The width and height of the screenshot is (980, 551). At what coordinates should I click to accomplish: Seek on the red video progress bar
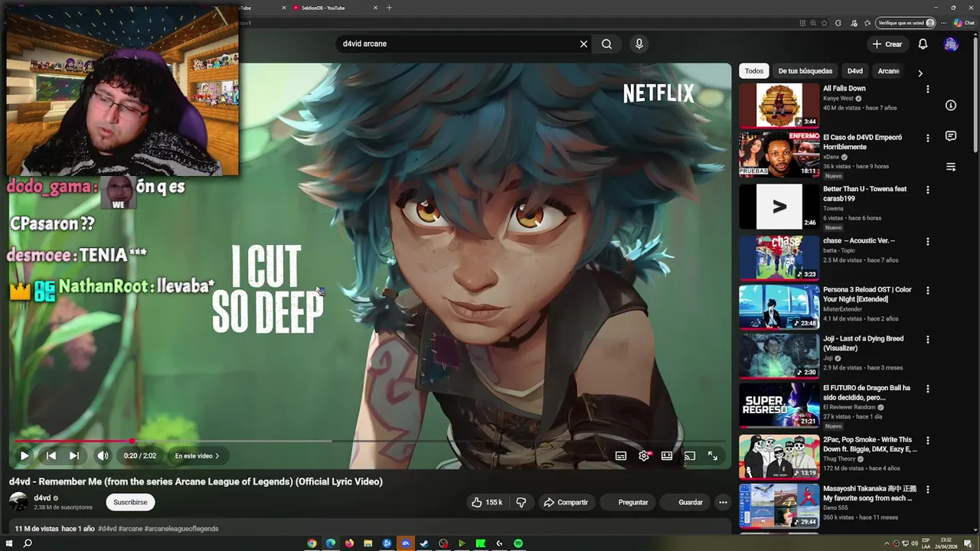[73, 441]
